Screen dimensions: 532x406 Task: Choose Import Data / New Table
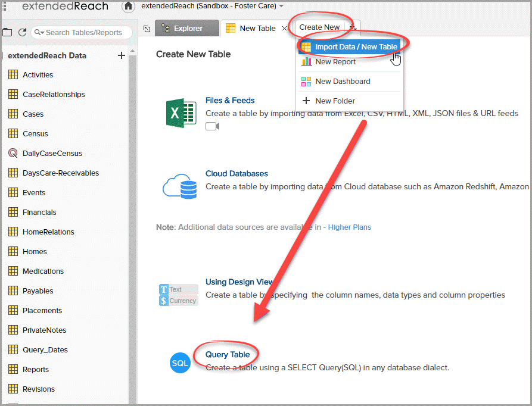tap(349, 47)
